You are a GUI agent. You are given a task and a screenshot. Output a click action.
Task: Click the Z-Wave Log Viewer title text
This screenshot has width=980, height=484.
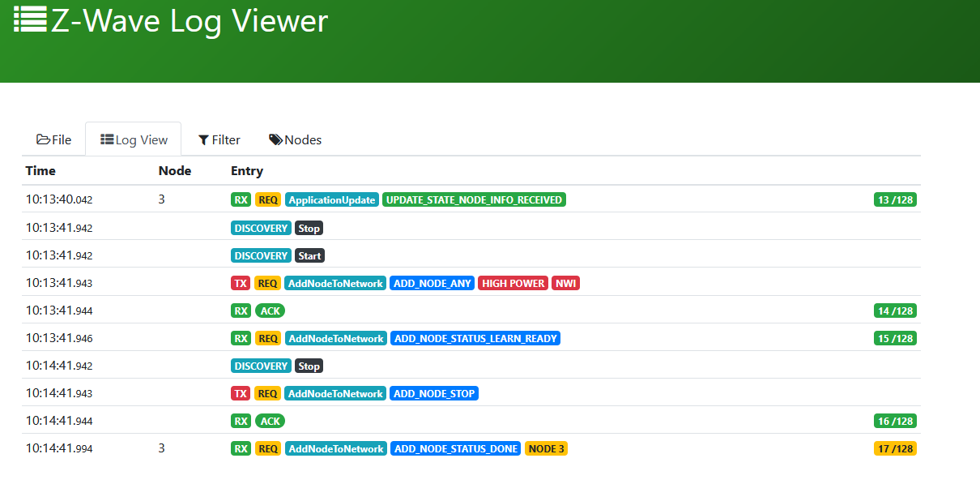190,20
